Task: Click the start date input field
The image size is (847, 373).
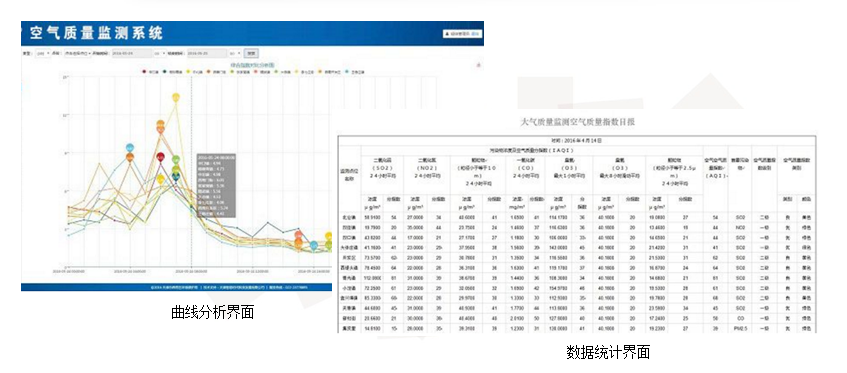Action: 132,53
